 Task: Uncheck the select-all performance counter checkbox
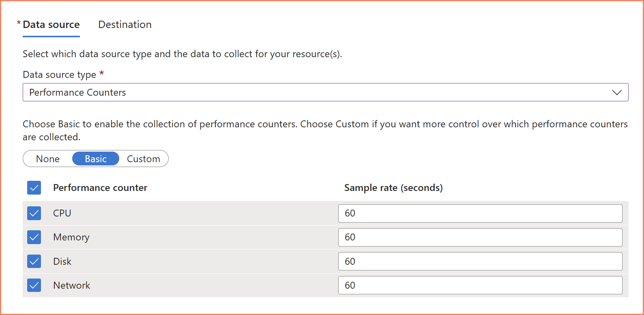(34, 188)
